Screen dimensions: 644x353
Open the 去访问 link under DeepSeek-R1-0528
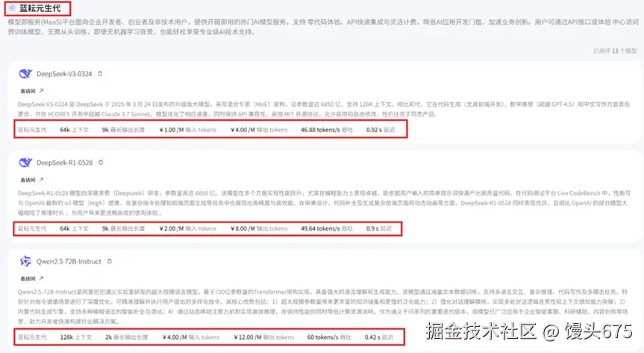31,180
